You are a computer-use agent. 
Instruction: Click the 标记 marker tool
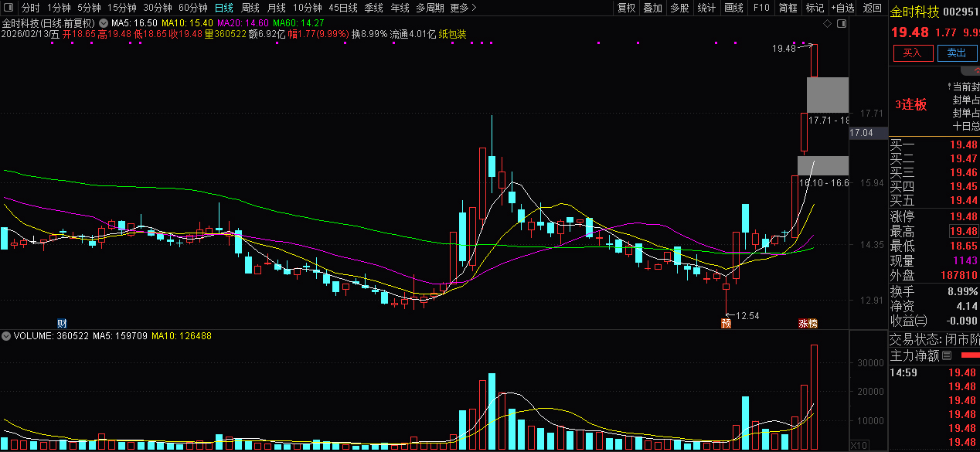pos(813,8)
